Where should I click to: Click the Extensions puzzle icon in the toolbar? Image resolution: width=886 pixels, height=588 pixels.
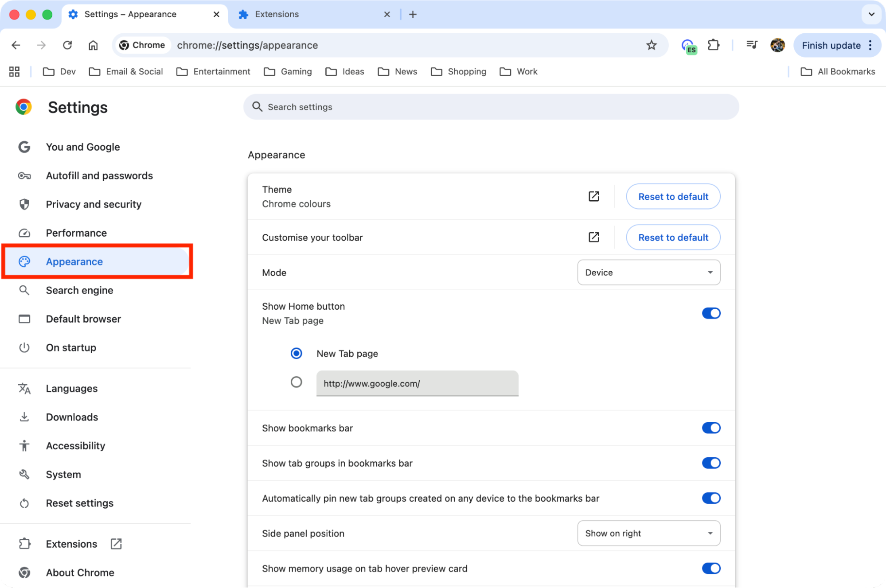click(x=714, y=45)
